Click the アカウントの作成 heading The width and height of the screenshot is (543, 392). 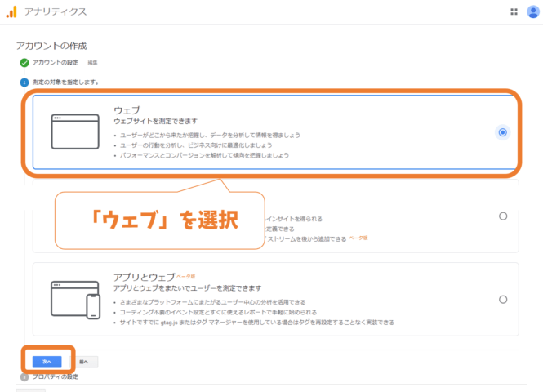tap(51, 46)
